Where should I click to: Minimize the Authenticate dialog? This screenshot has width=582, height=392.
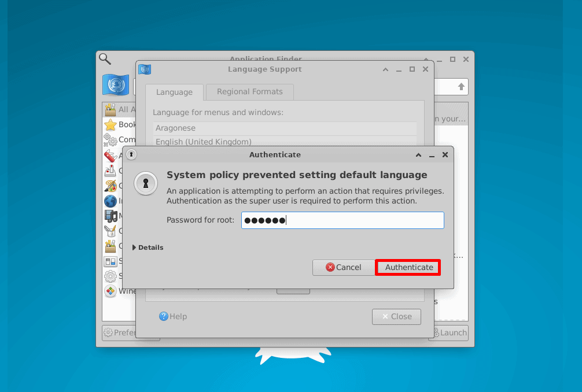point(432,155)
